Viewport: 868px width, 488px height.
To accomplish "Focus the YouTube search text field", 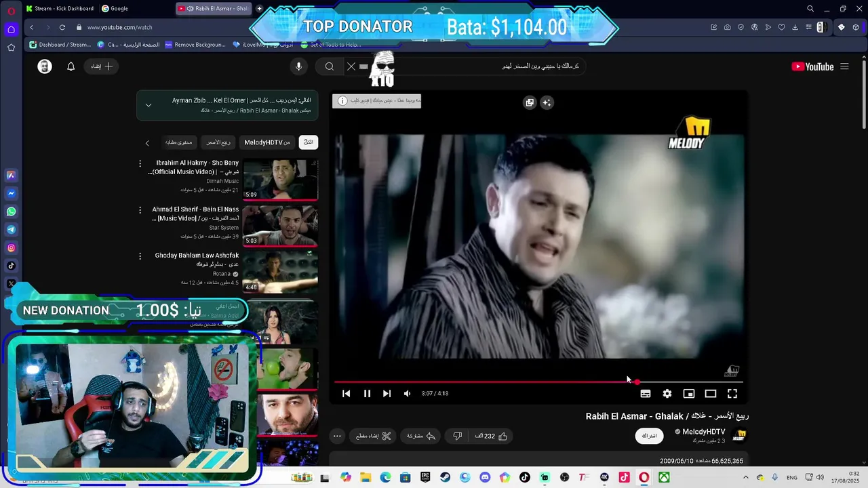I will (x=475, y=66).
